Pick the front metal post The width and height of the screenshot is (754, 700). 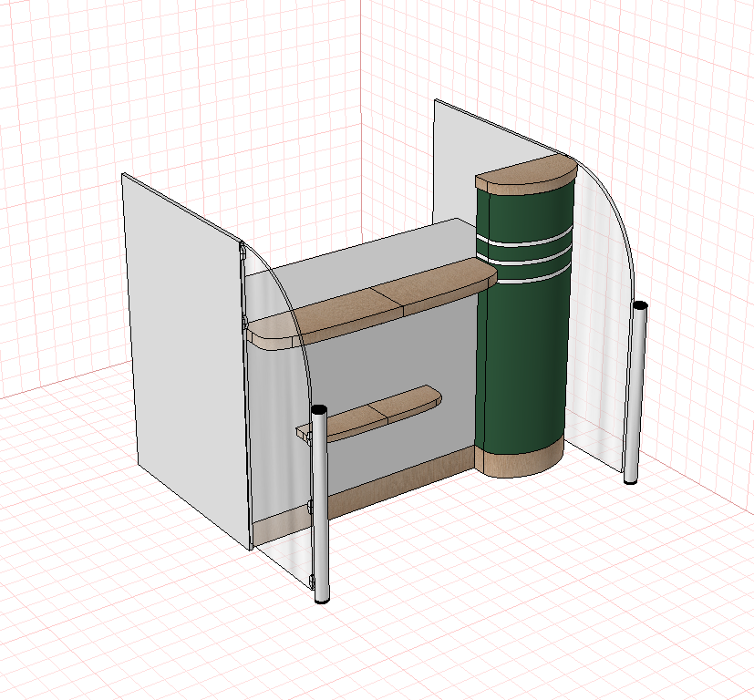pos(320,504)
